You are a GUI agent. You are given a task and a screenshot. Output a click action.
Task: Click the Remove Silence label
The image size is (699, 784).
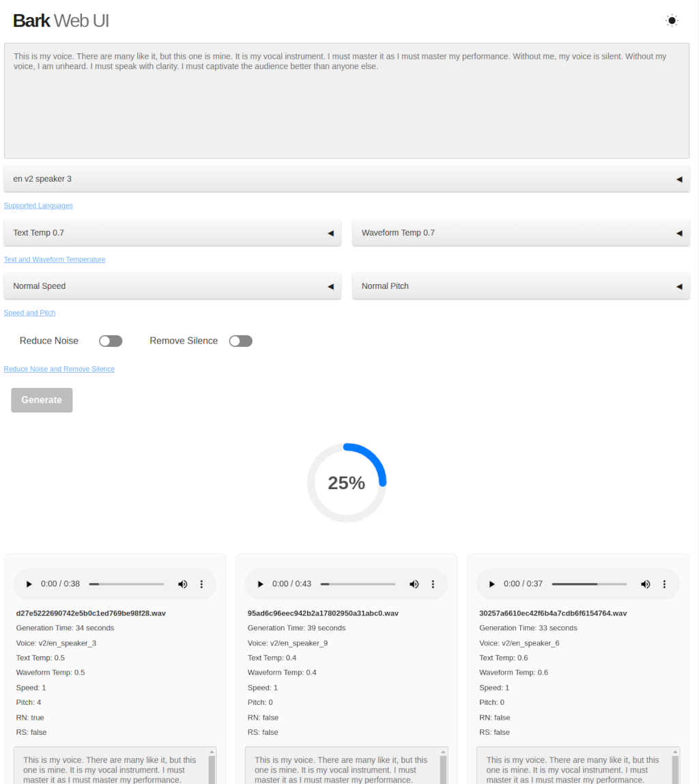tap(184, 341)
